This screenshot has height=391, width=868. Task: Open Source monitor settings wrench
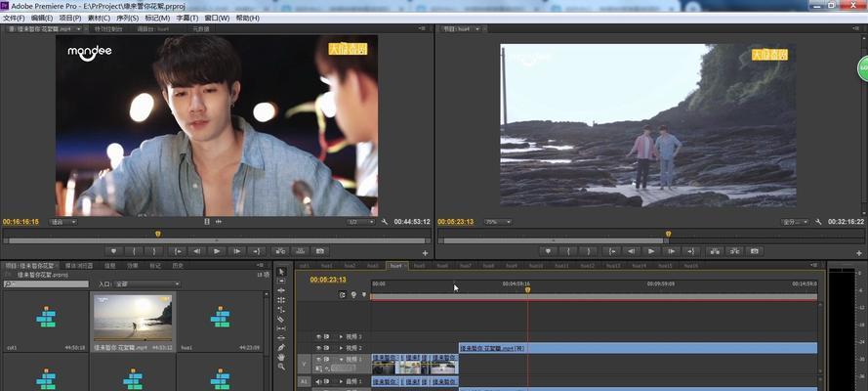point(385,222)
